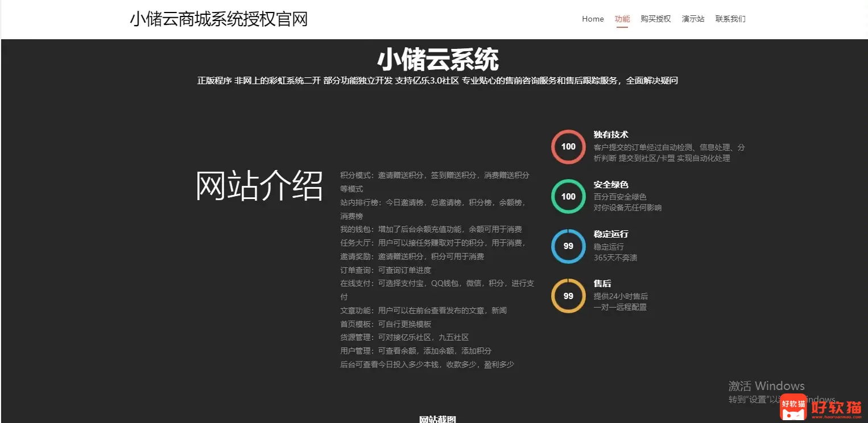Screen dimensions: 868x423
Task: Click the 订单查询 description line
Action: pos(386,270)
